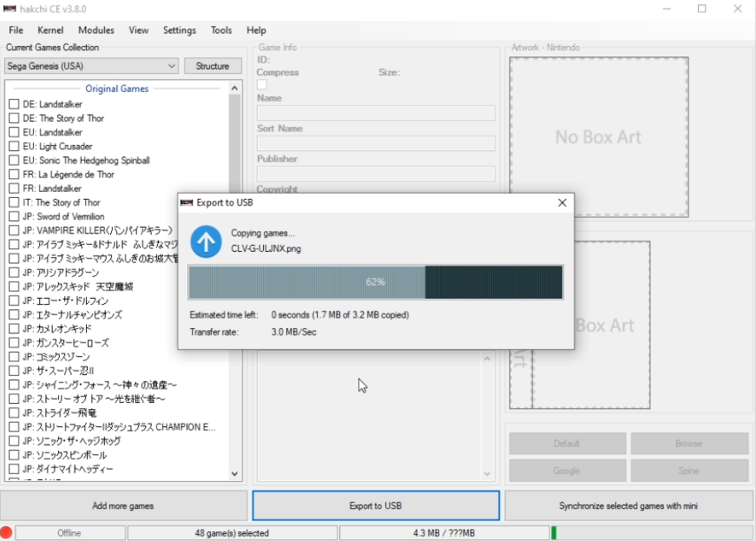Click the 4.3 MB / ???MB status text
756x541 pixels.
[444, 533]
